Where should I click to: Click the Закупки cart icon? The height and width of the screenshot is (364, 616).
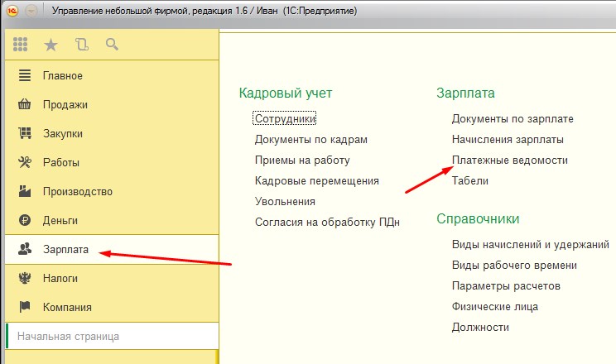point(25,133)
